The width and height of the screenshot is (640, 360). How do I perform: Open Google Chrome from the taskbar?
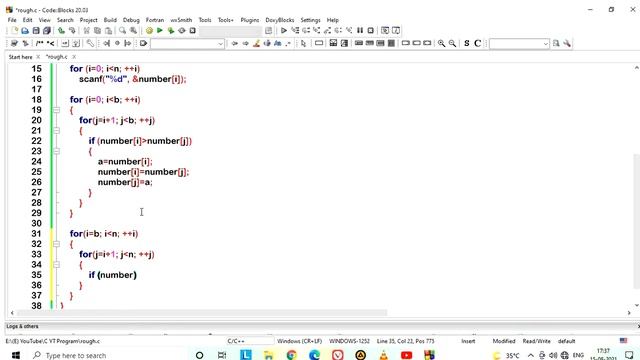pyautogui.click(x=291, y=355)
